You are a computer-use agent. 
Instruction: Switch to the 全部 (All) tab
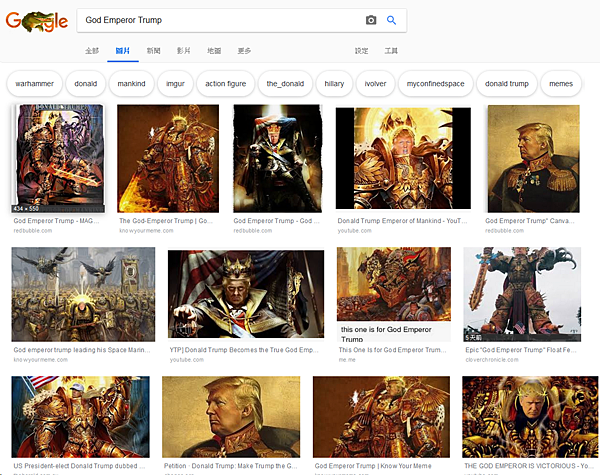[92, 51]
